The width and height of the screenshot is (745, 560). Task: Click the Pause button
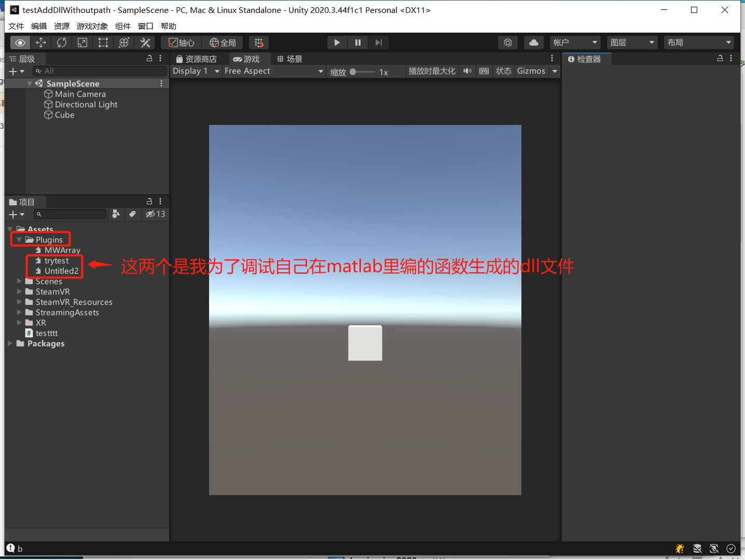click(x=357, y=43)
